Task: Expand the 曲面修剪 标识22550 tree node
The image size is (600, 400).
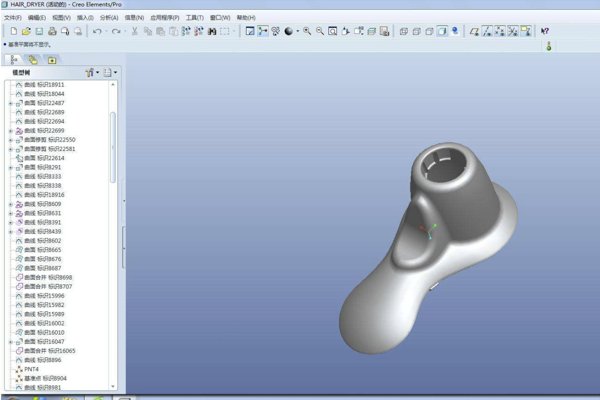Action: coord(10,140)
